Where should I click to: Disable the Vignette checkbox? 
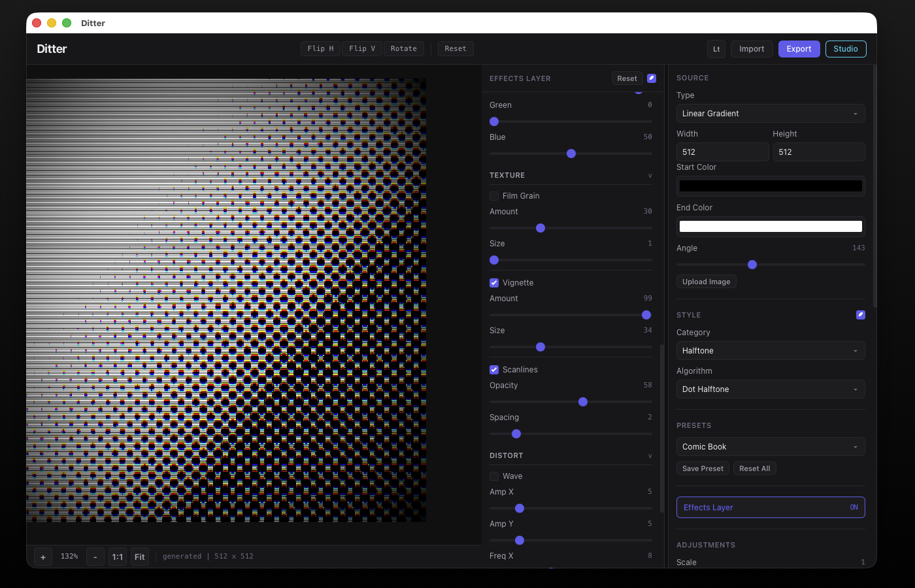[x=494, y=283]
